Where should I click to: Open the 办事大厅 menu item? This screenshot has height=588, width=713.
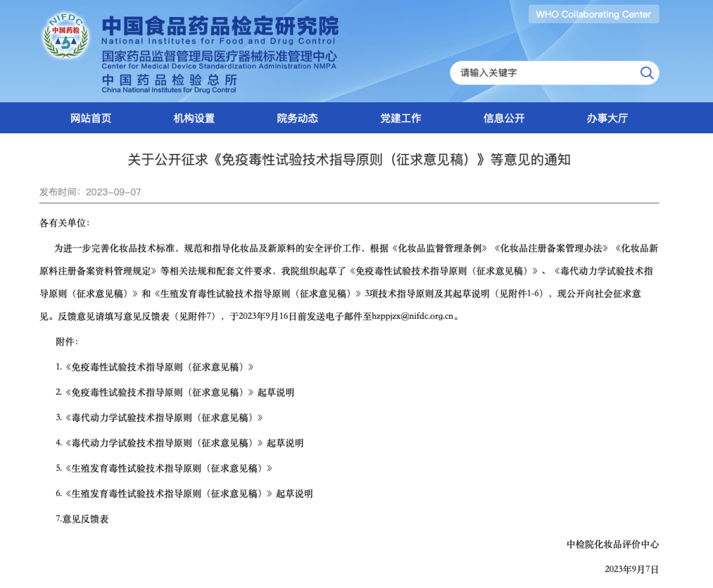click(607, 118)
